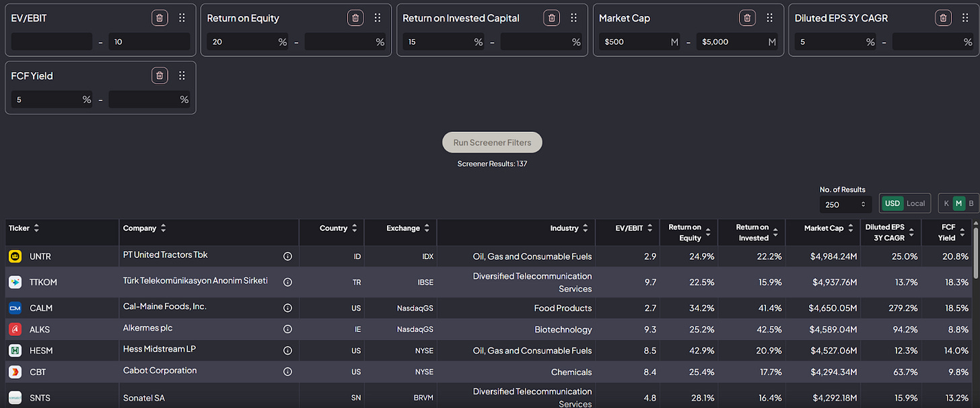The width and height of the screenshot is (980, 408).
Task: Sort table by Industry column
Action: tap(586, 228)
